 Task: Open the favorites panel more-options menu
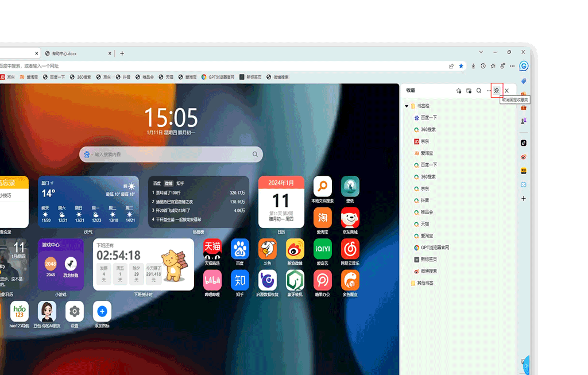(x=489, y=90)
